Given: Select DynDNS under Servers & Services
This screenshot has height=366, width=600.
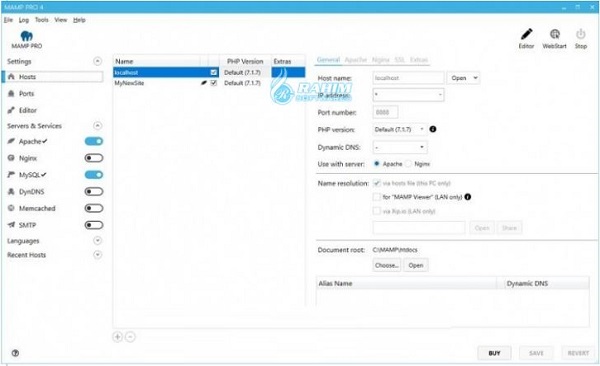Looking at the screenshot, I should point(31,192).
